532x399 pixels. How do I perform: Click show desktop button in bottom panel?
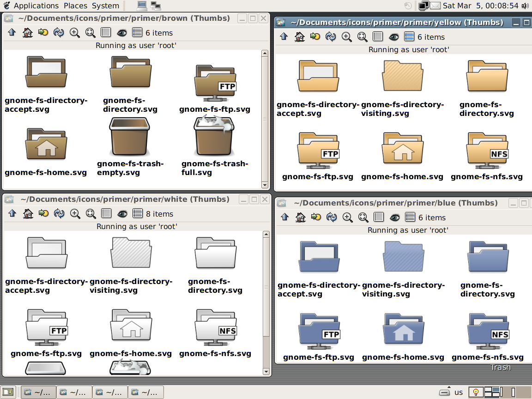click(x=8, y=392)
